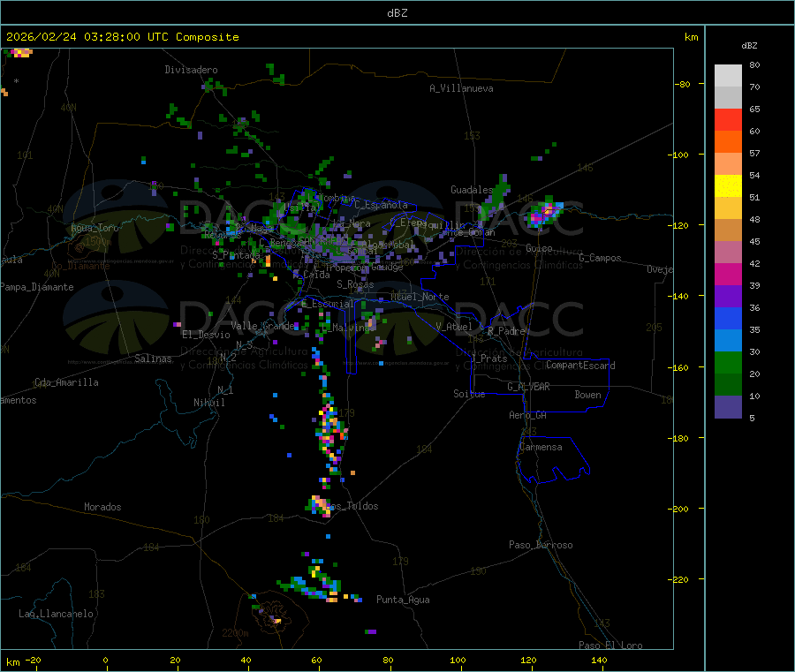The height and width of the screenshot is (672, 795).
Task: Click the CompantEscard label
Action: [580, 366]
